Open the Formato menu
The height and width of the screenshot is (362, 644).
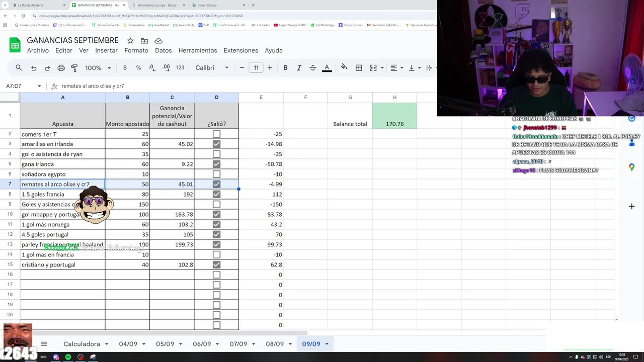coord(136,50)
